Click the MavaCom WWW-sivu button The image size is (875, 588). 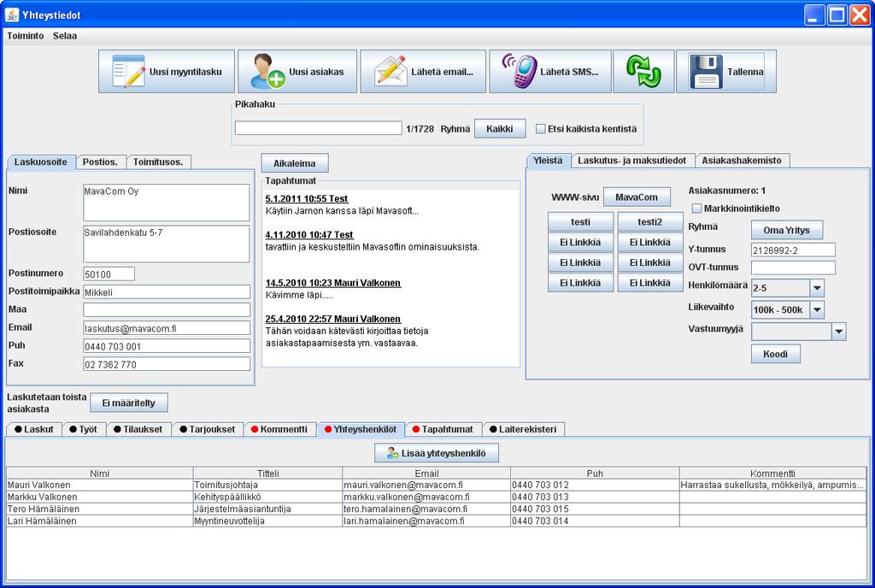coord(636,197)
